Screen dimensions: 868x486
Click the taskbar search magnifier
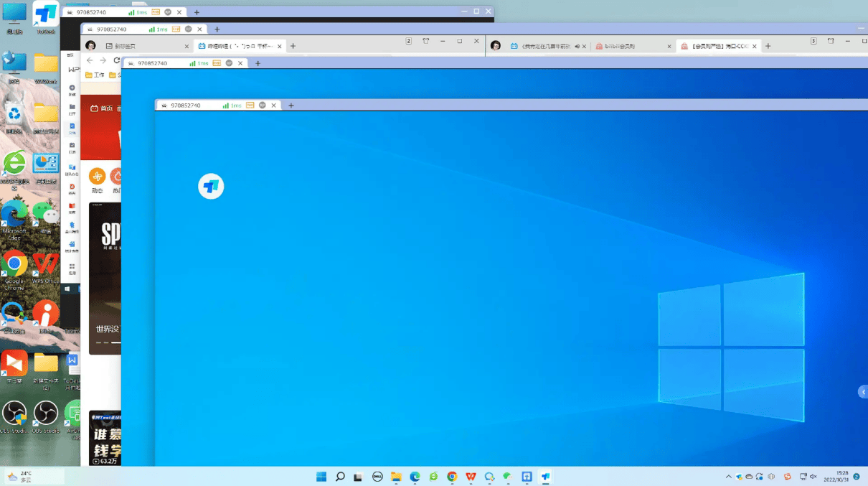[x=340, y=477]
